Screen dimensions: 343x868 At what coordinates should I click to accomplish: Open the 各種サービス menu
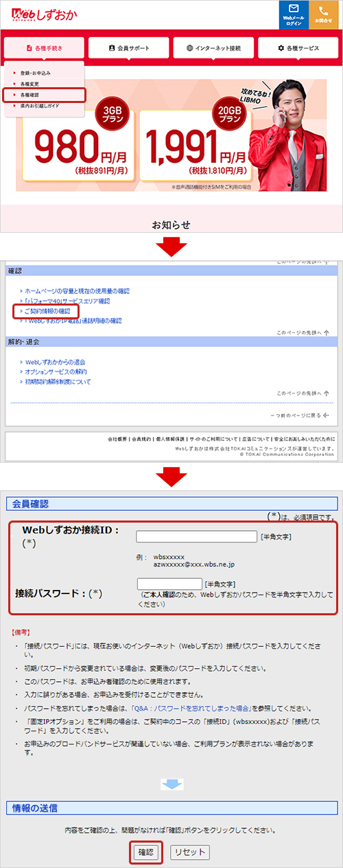pos(298,48)
